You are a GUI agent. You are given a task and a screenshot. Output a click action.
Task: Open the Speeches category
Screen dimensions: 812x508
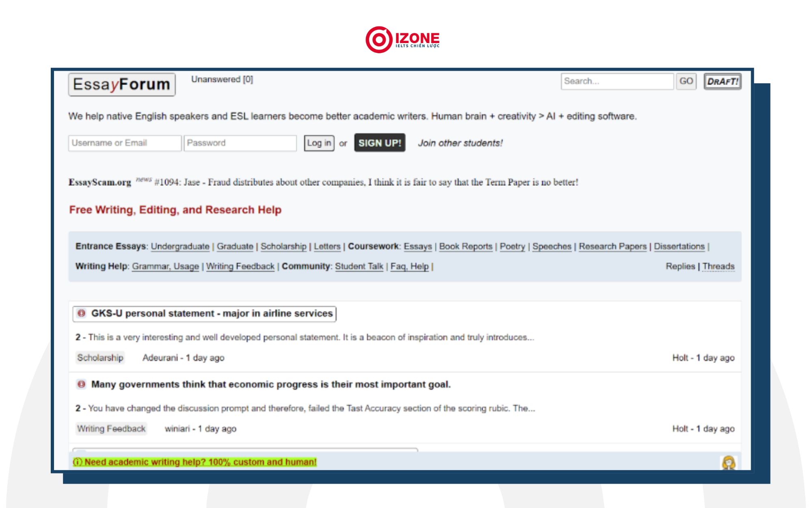coord(552,246)
